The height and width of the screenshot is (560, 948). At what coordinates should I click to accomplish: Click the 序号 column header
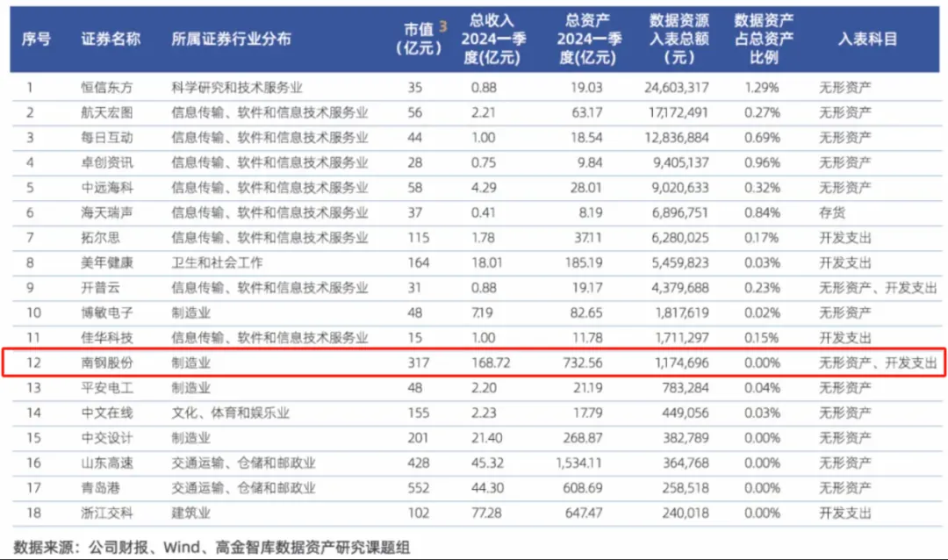point(36,39)
